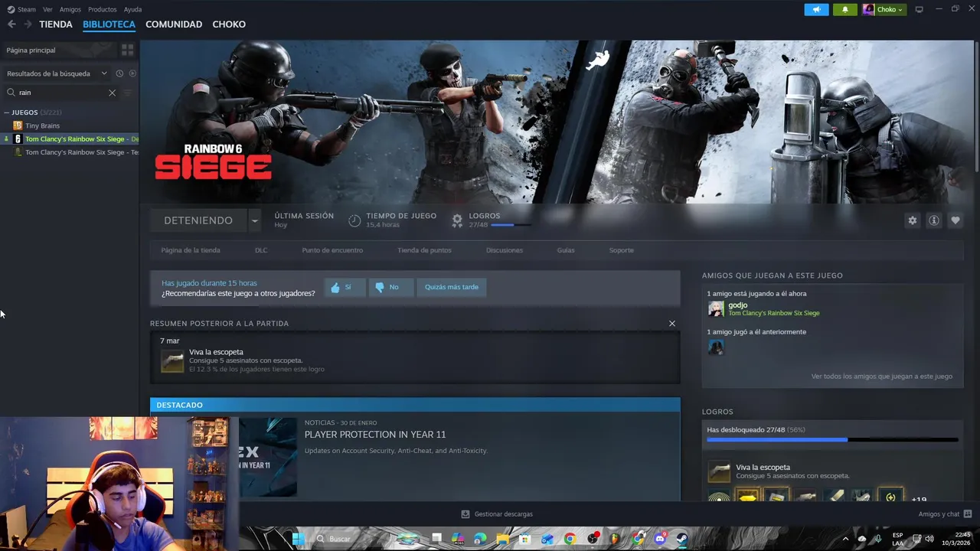Open the notifications bell
This screenshot has width=980, height=551.
845,9
